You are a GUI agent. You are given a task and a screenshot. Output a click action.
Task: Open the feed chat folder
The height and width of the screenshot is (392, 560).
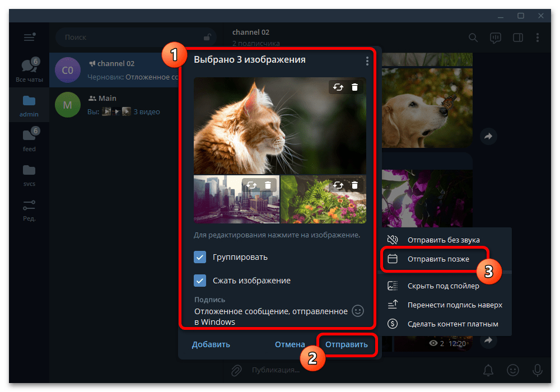click(29, 139)
